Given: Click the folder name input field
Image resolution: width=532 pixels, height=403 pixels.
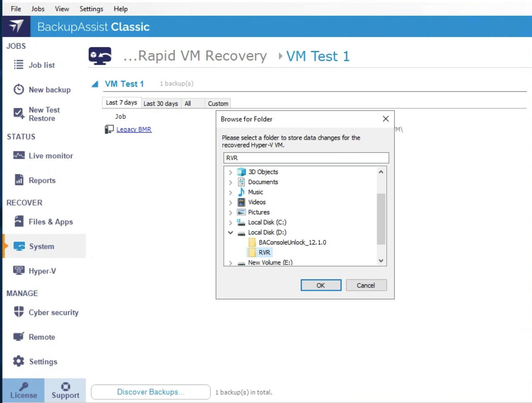Looking at the screenshot, I should tap(306, 158).
